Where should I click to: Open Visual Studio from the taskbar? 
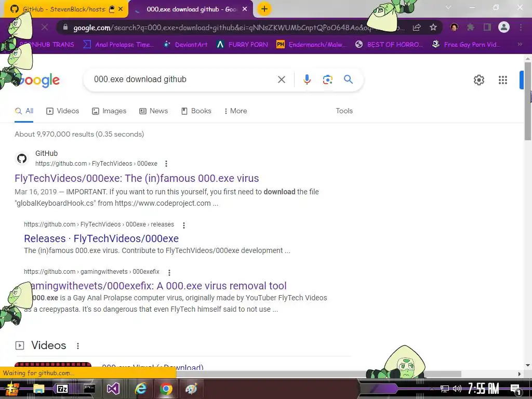113,389
